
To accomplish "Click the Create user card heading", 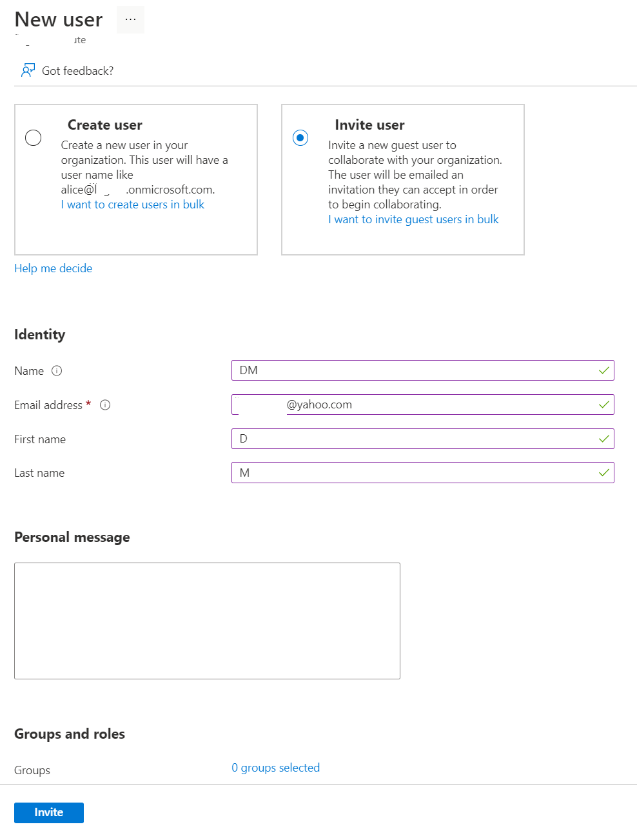I will (x=105, y=125).
